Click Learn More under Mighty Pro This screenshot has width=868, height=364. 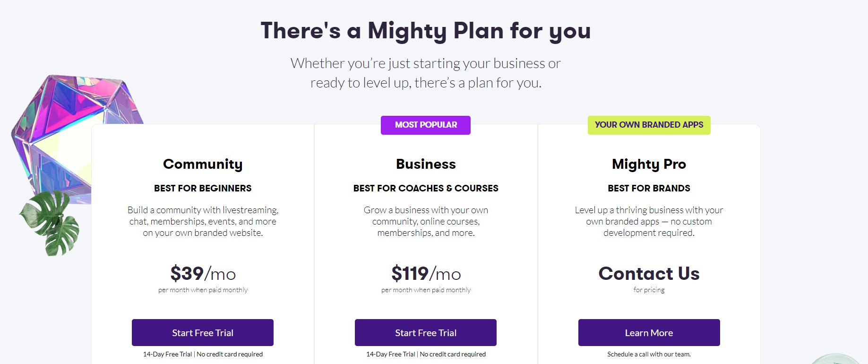pyautogui.click(x=649, y=333)
